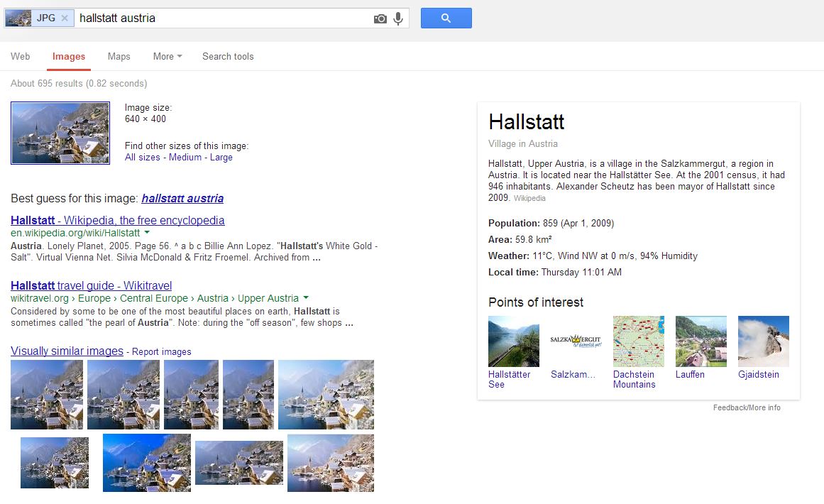Image resolution: width=824 pixels, height=504 pixels.
Task: Click the Report images link
Action: tap(161, 352)
